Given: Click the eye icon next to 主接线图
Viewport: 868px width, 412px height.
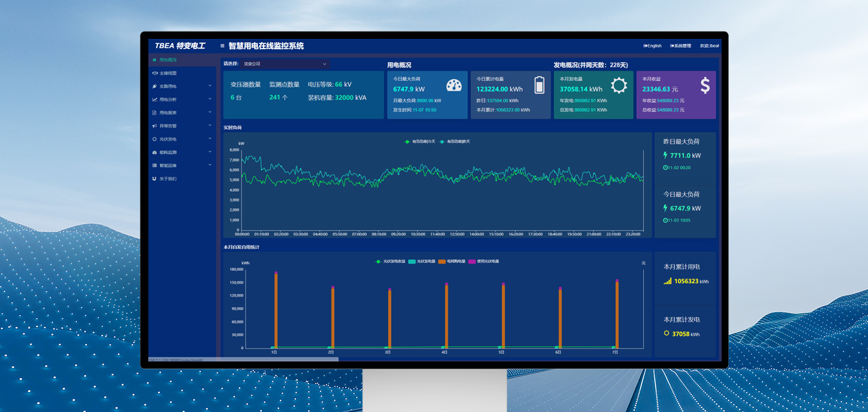Looking at the screenshot, I should coord(154,73).
